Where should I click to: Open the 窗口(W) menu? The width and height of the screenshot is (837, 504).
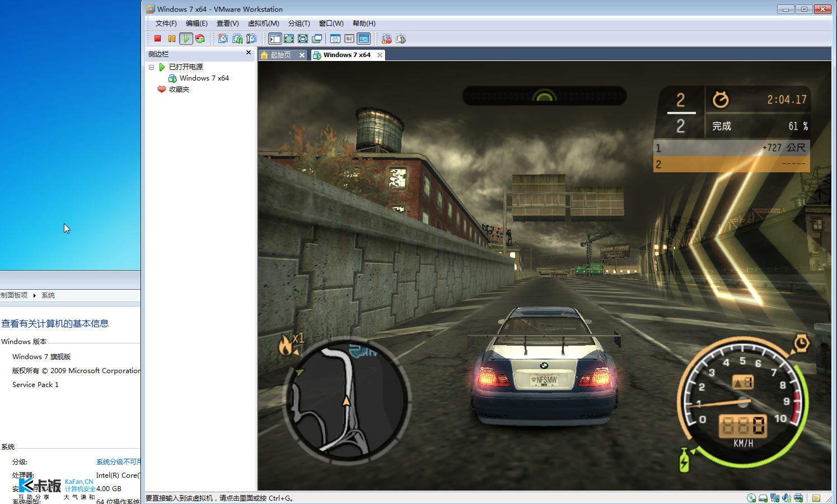tap(331, 23)
